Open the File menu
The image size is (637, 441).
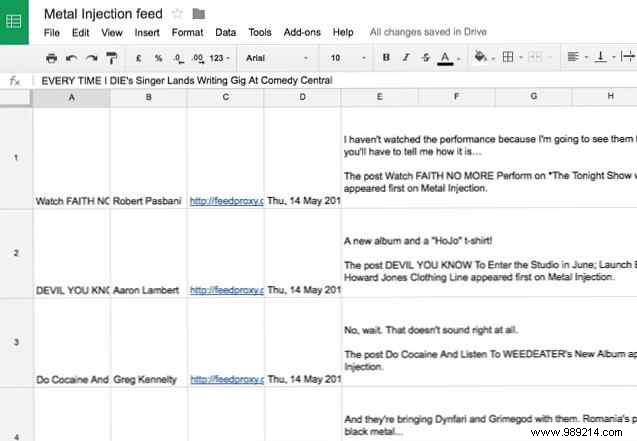pos(52,32)
